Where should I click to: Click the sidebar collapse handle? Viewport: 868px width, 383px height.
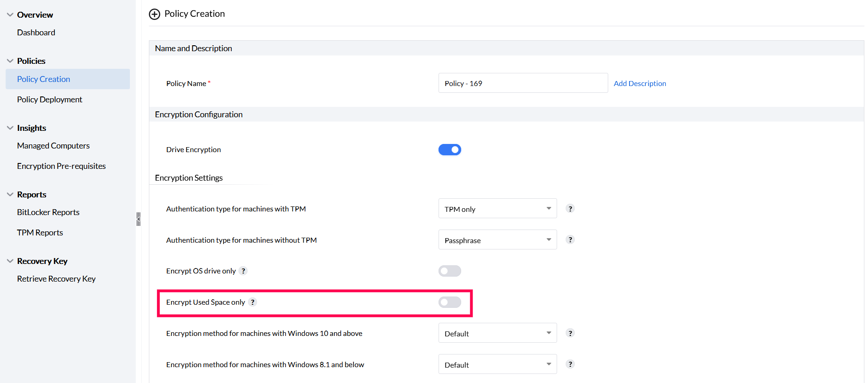(x=138, y=219)
